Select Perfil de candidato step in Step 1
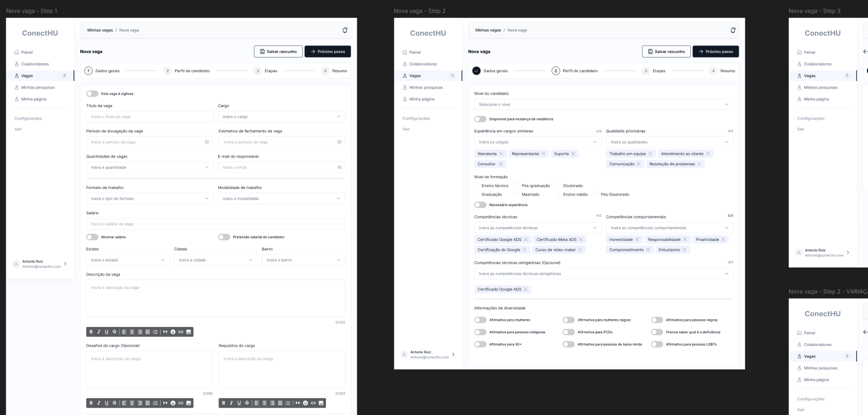The height and width of the screenshot is (415, 868). (187, 71)
